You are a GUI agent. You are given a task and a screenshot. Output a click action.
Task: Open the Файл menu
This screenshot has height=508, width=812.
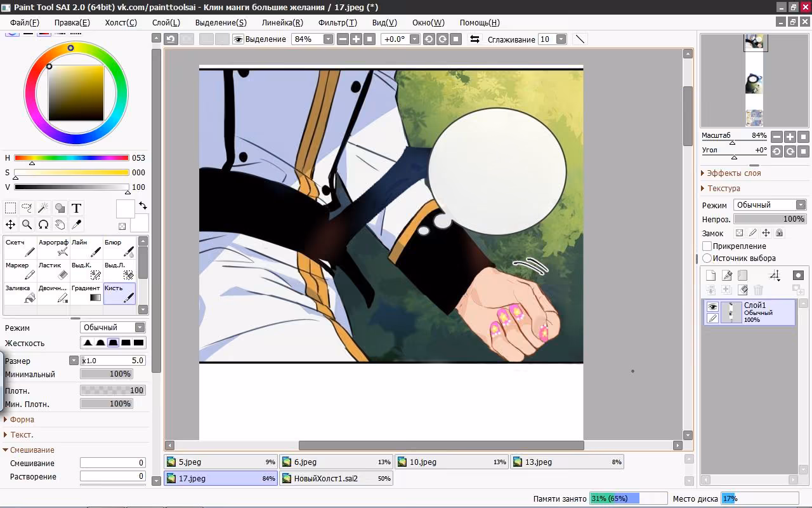25,22
